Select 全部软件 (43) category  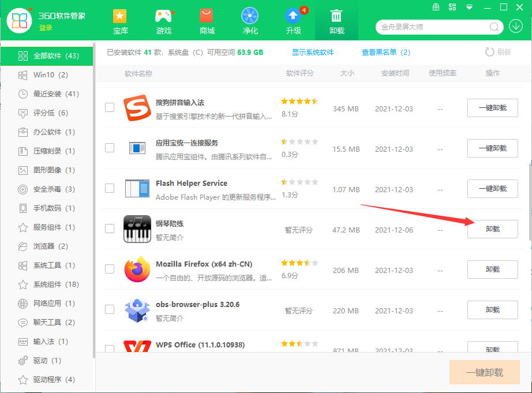click(47, 56)
